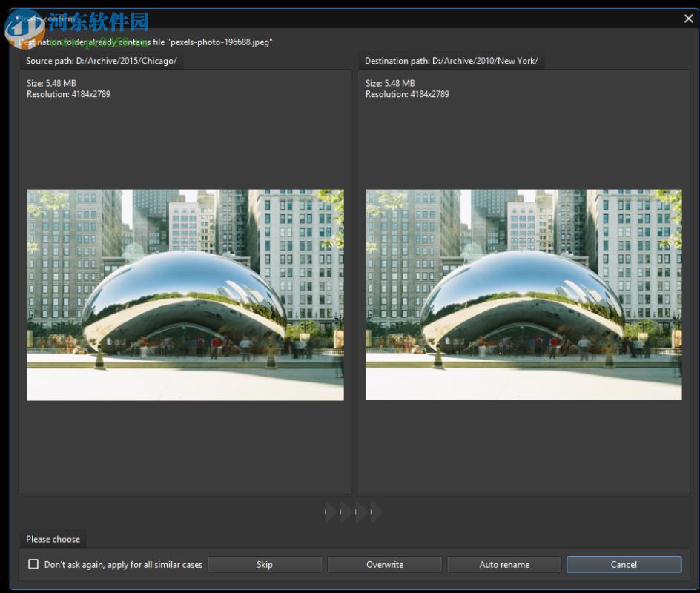This screenshot has width=700, height=593.
Task: Close the Please confirm dialog with the X
Action: click(688, 18)
